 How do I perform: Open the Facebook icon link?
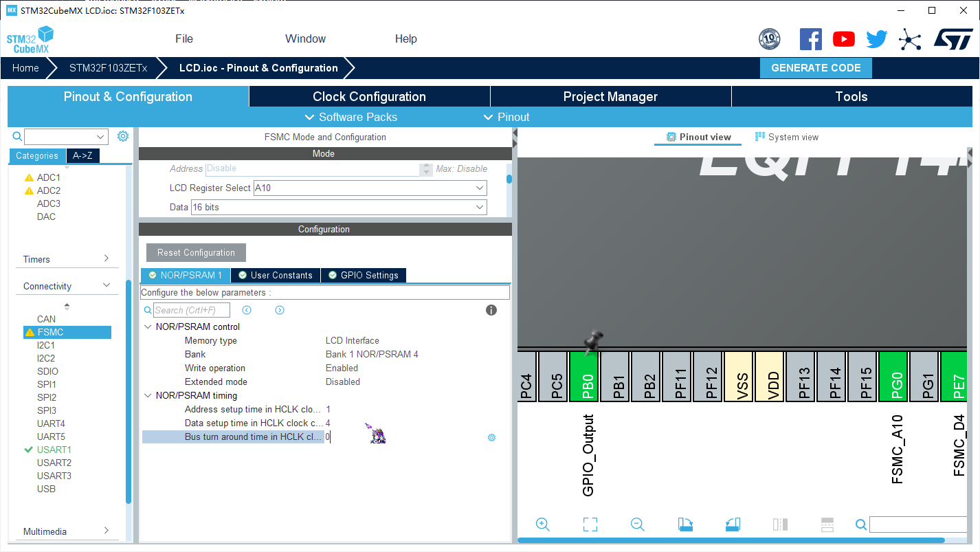pyautogui.click(x=811, y=39)
